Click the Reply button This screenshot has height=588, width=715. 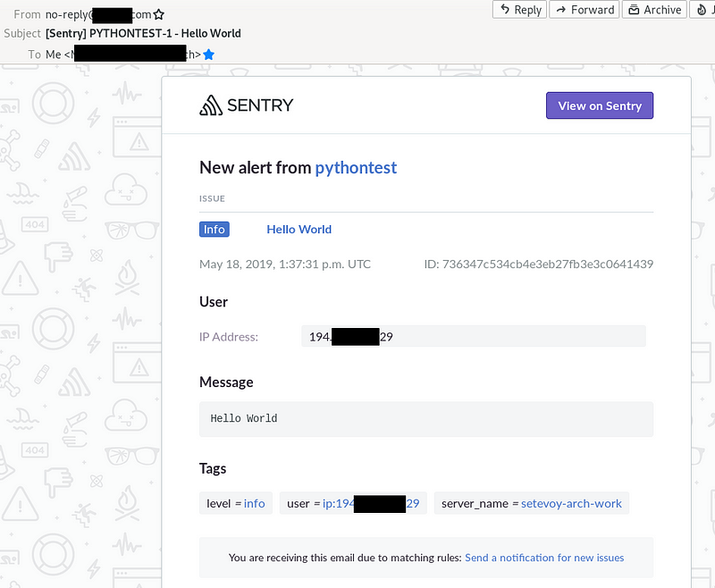(519, 10)
